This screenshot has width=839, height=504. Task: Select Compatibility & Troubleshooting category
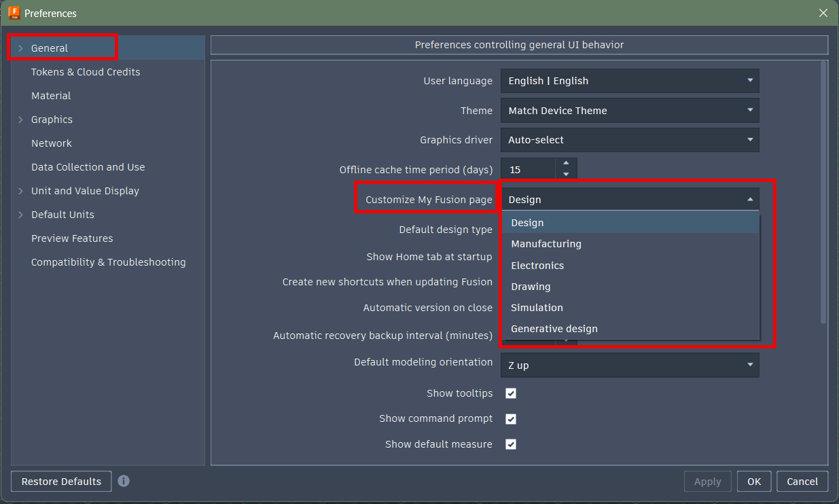point(108,262)
